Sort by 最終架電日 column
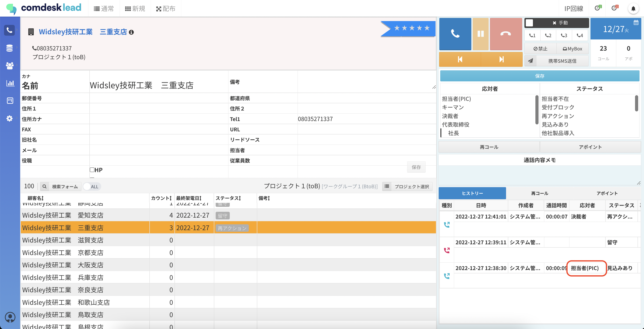 click(x=189, y=198)
